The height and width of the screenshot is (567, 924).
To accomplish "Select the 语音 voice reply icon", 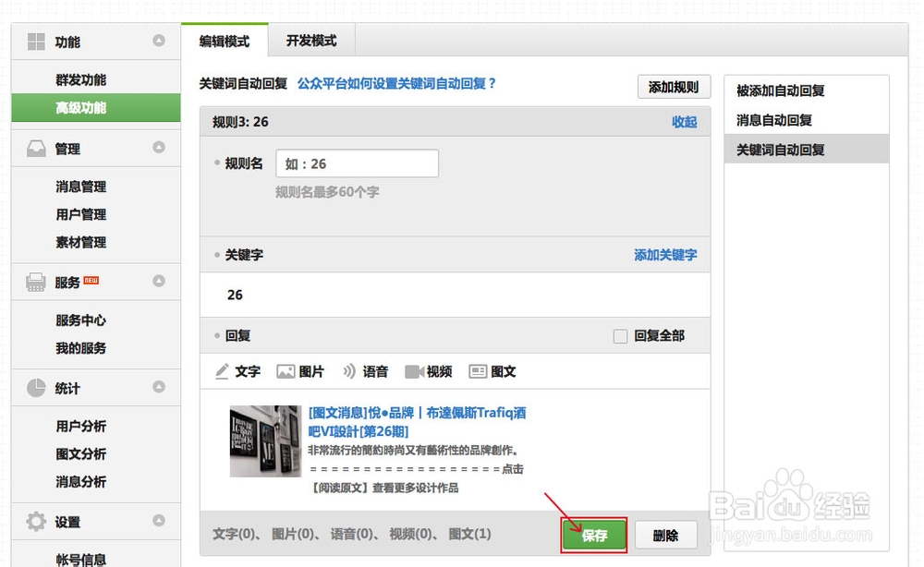I will point(350,371).
